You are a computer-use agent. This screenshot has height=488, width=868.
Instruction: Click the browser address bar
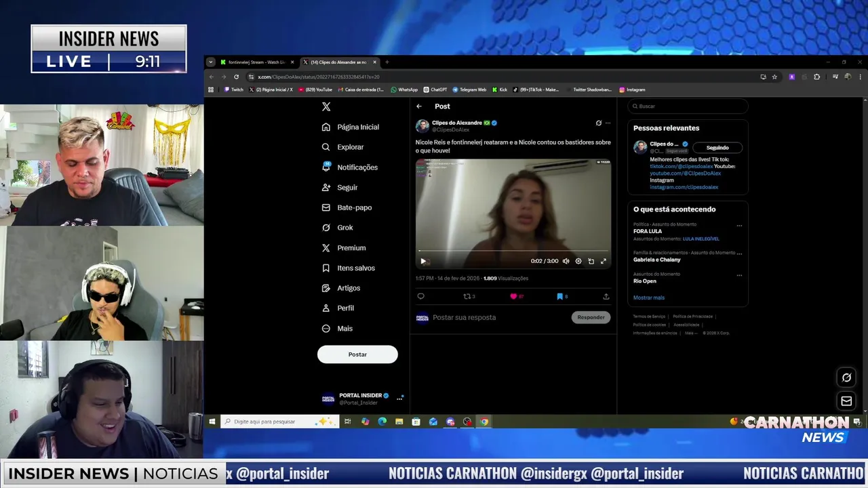pyautogui.click(x=502, y=77)
